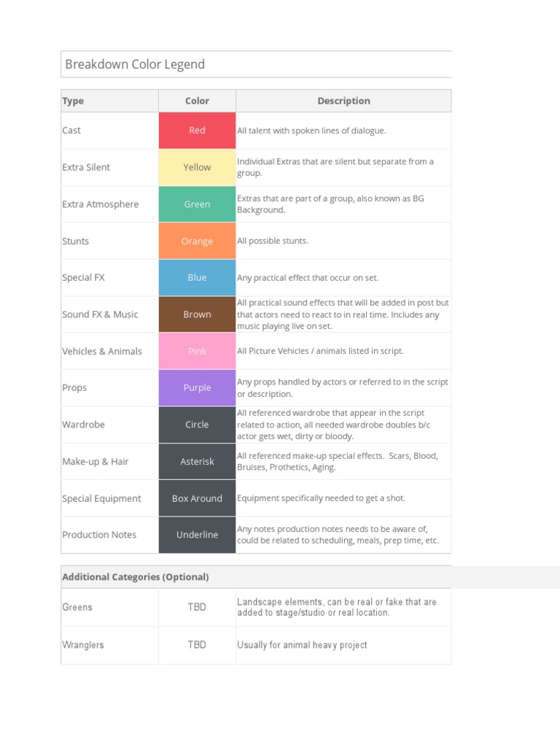Select the Yellow swatch for Extra Silent
The width and height of the screenshot is (560, 747).
[x=197, y=167]
